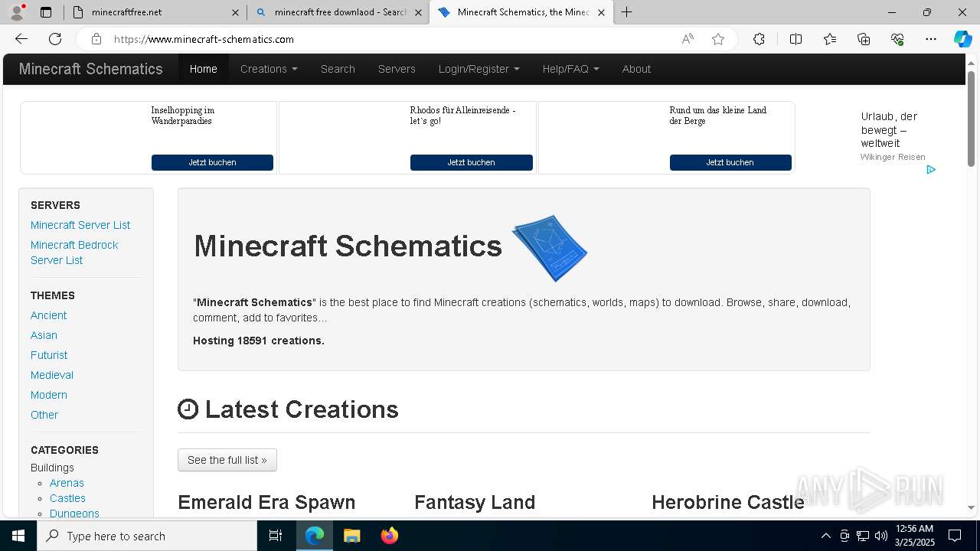Click Jetzt buchen under Rhodos ad

pyautogui.click(x=471, y=162)
